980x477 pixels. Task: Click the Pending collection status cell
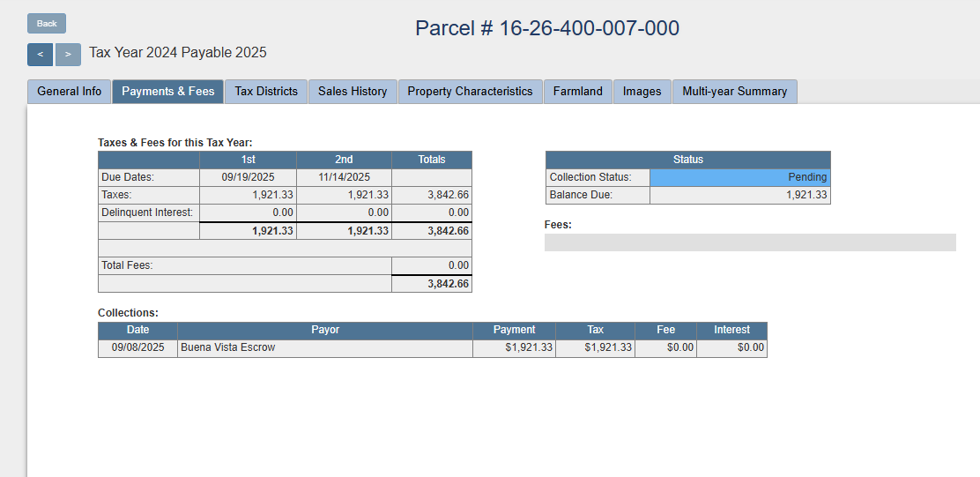739,177
